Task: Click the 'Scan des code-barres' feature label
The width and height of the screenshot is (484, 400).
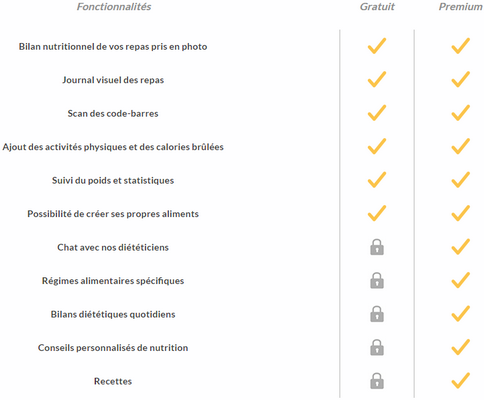Action: click(x=113, y=114)
